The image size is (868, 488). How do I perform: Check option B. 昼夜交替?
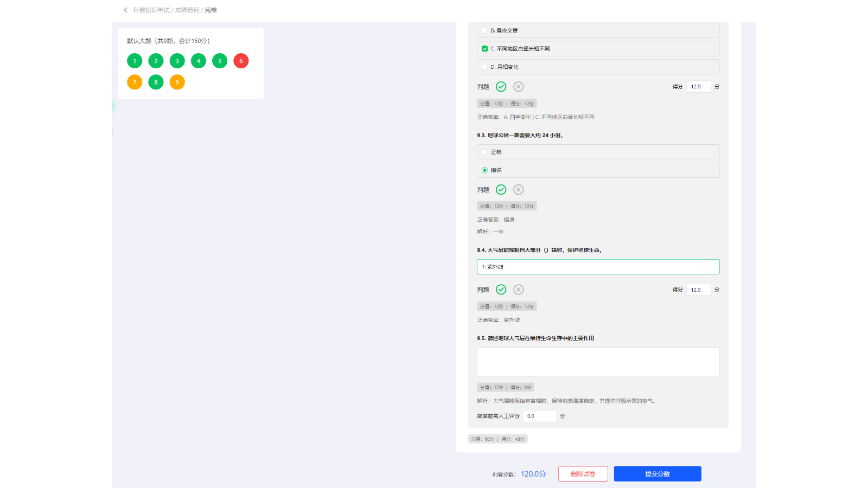[484, 31]
